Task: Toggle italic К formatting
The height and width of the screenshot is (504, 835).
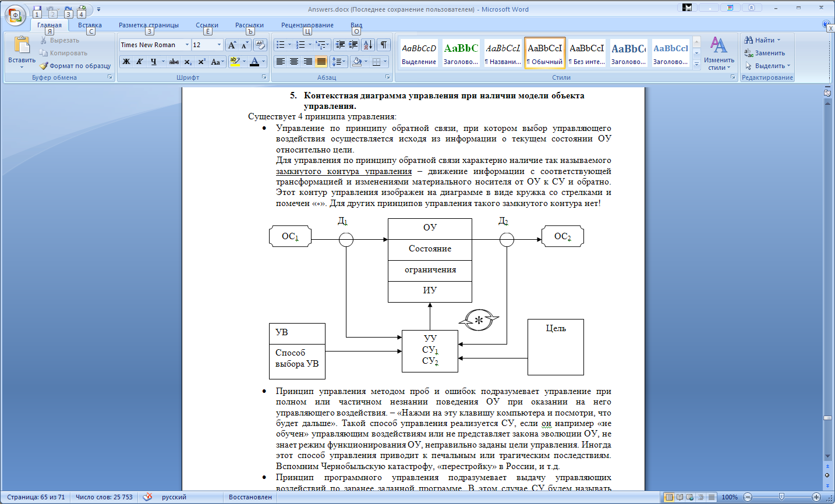Action: (140, 62)
